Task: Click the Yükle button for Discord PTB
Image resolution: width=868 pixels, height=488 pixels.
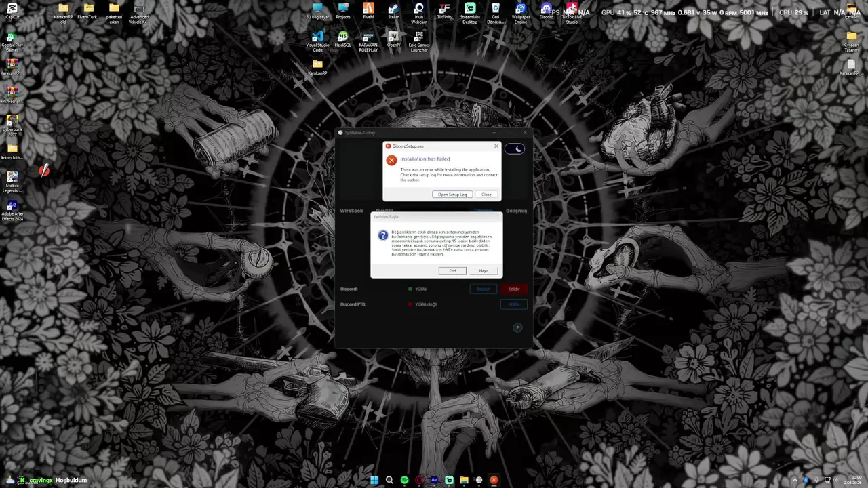Action: (514, 304)
